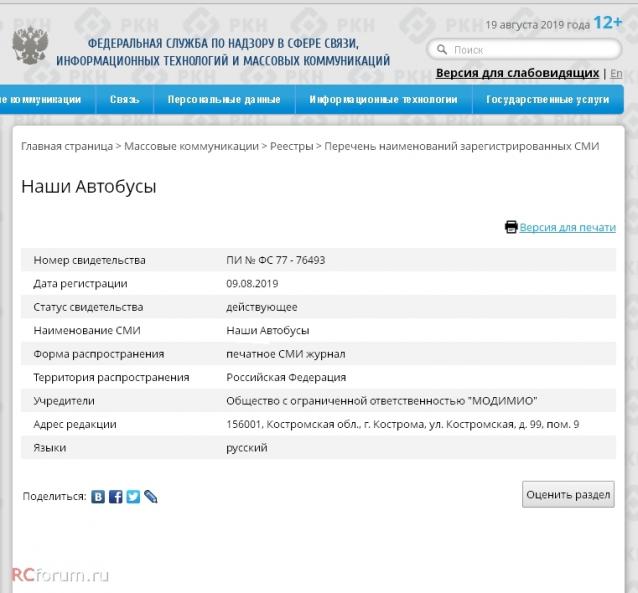Click the Учредители label
This screenshot has height=593, width=638.
pyautogui.click(x=64, y=401)
